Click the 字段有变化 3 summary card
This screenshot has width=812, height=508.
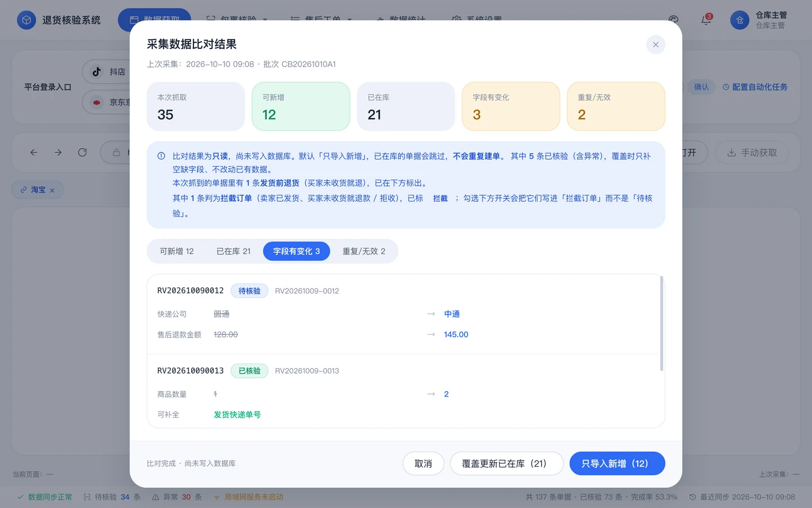[x=511, y=106]
